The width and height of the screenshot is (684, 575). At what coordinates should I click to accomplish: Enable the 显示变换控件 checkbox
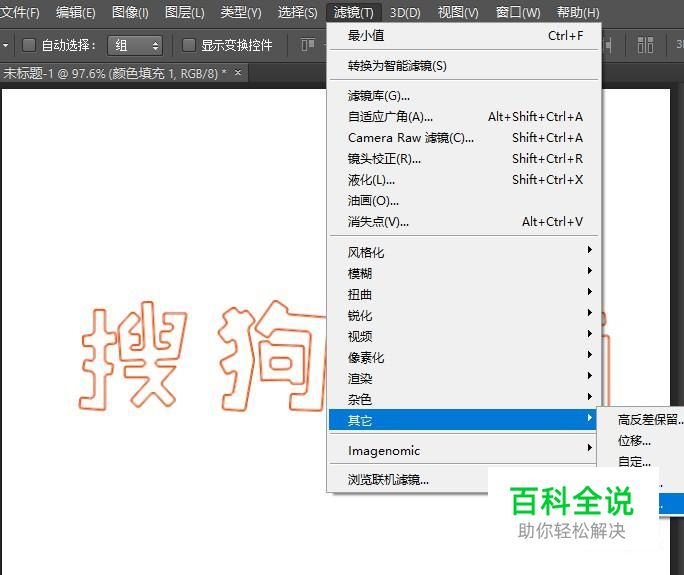pyautogui.click(x=188, y=45)
